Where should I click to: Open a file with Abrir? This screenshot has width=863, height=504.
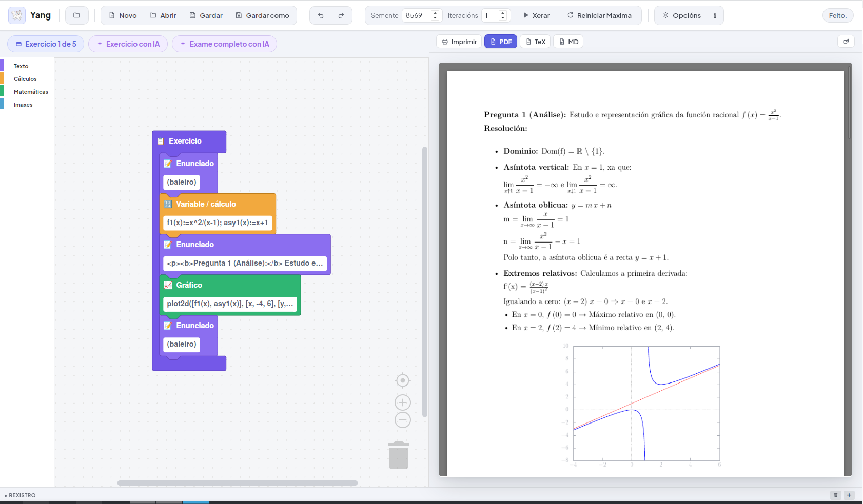point(163,15)
